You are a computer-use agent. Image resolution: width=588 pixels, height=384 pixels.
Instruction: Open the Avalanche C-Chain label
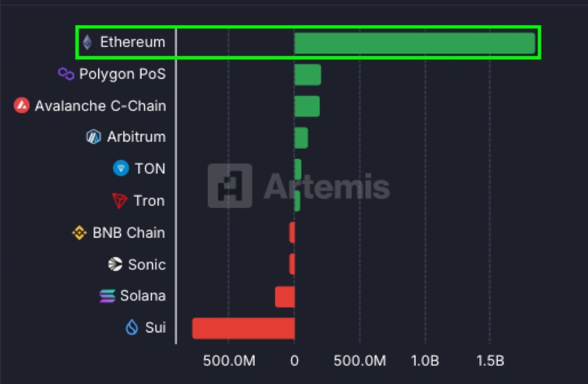tap(101, 106)
